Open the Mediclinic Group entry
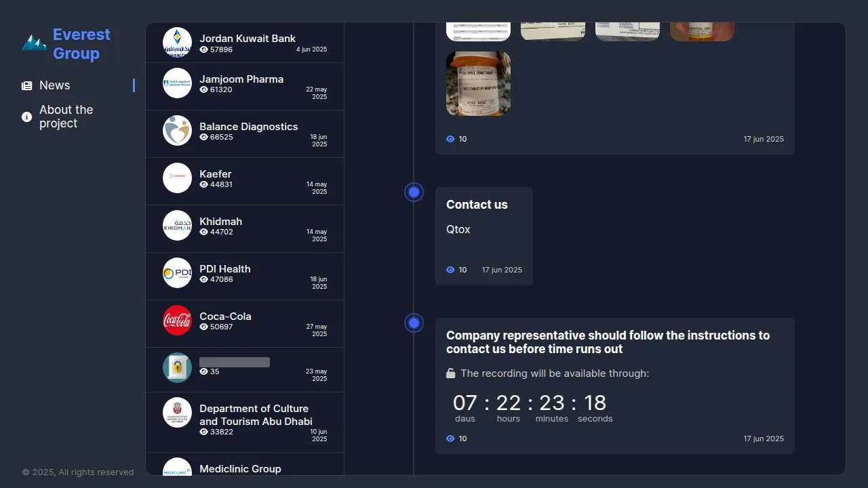The height and width of the screenshot is (488, 868). [x=240, y=468]
